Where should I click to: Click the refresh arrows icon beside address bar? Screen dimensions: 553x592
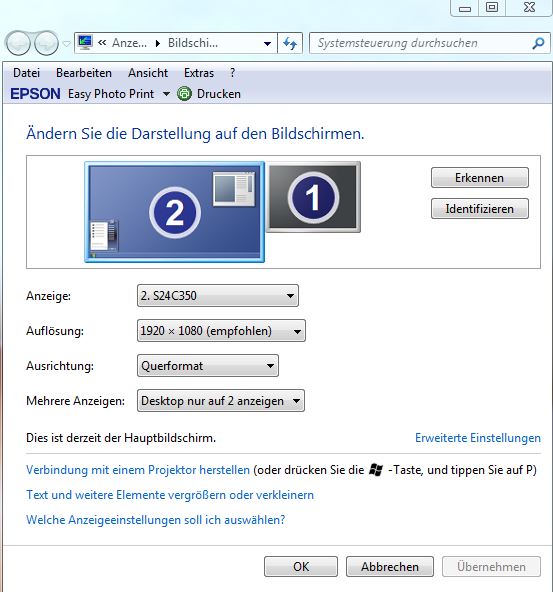(x=290, y=43)
